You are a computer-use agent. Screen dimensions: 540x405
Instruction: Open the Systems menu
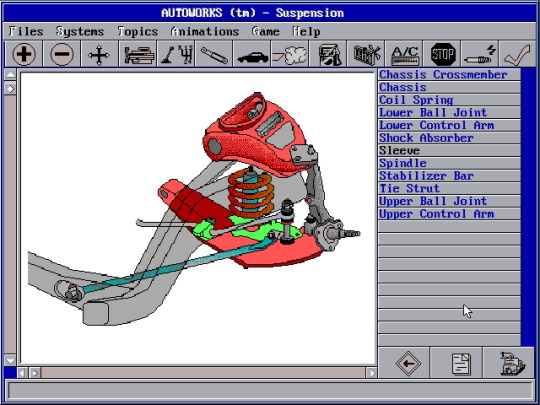point(80,32)
